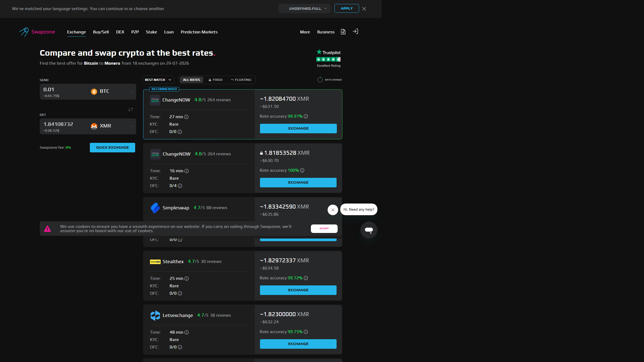Exchange with Stealthex 1.82972337 offer
The width and height of the screenshot is (644, 362).
point(298,290)
